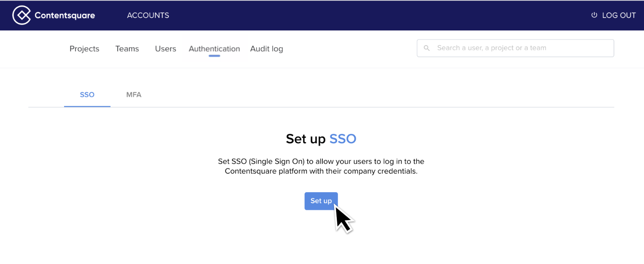Click the Contentsquare logo icon

pyautogui.click(x=21, y=15)
